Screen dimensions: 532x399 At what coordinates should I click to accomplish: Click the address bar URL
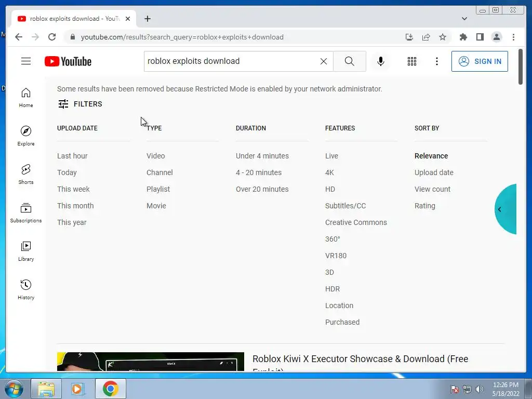(182, 37)
